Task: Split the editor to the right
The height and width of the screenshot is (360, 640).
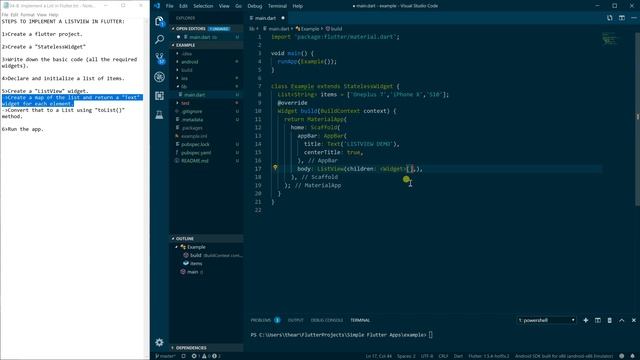Action: tap(622, 18)
